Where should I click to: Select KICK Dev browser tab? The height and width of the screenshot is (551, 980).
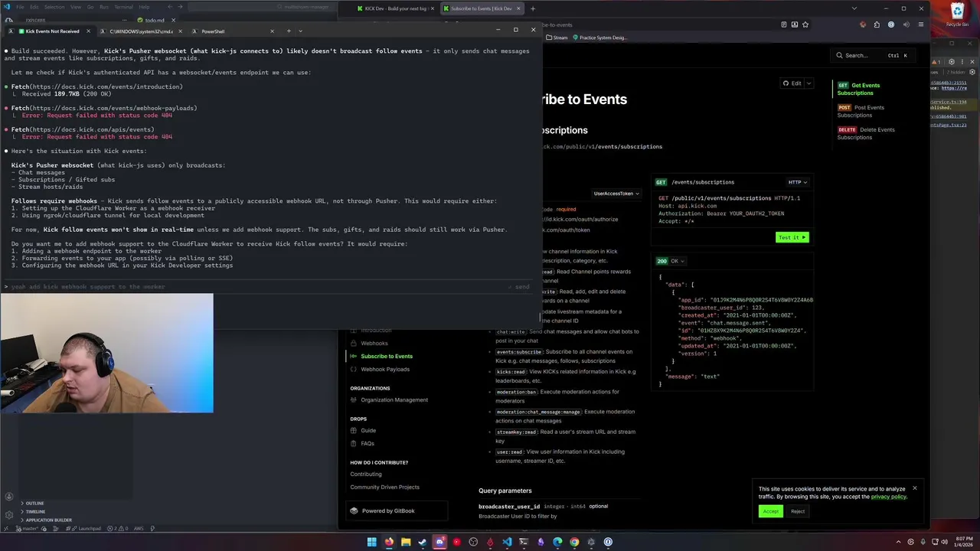395,8
